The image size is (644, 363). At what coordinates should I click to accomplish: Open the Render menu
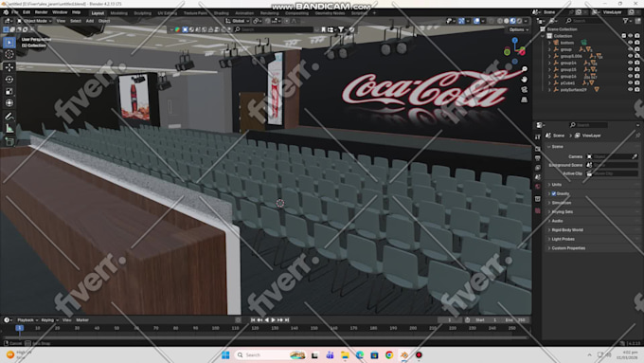coord(41,12)
